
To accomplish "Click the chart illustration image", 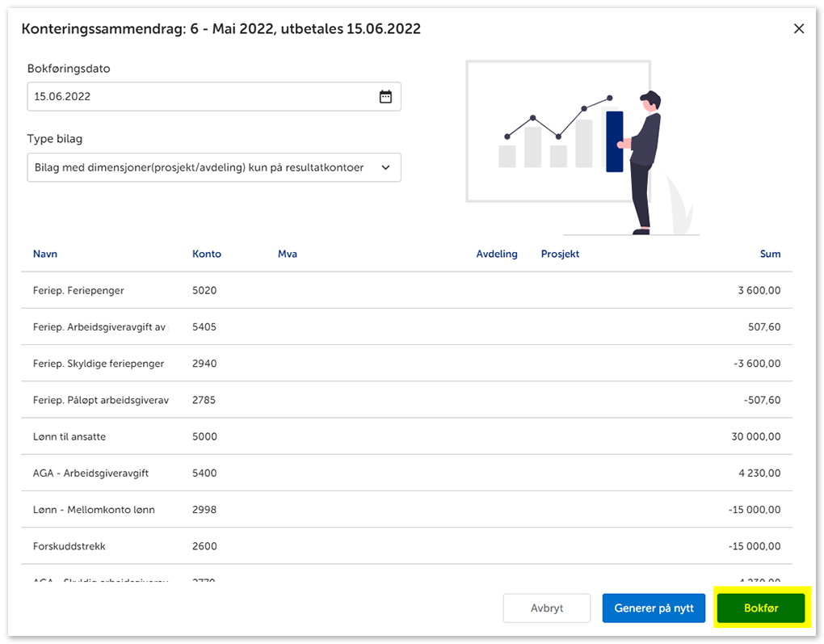I will (x=579, y=147).
